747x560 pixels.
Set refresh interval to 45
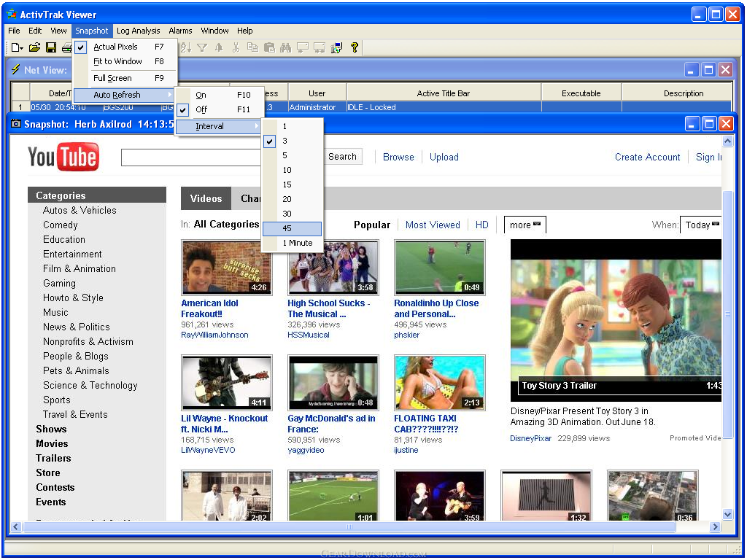click(x=293, y=228)
